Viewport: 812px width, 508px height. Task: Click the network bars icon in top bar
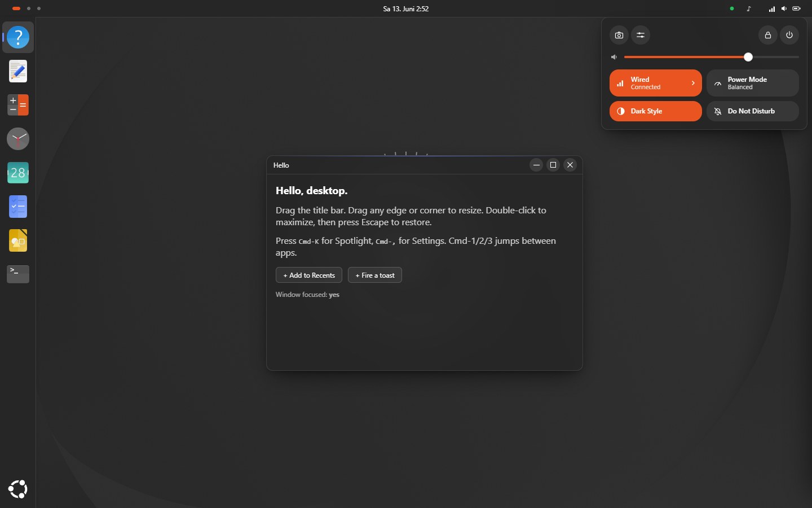point(771,8)
